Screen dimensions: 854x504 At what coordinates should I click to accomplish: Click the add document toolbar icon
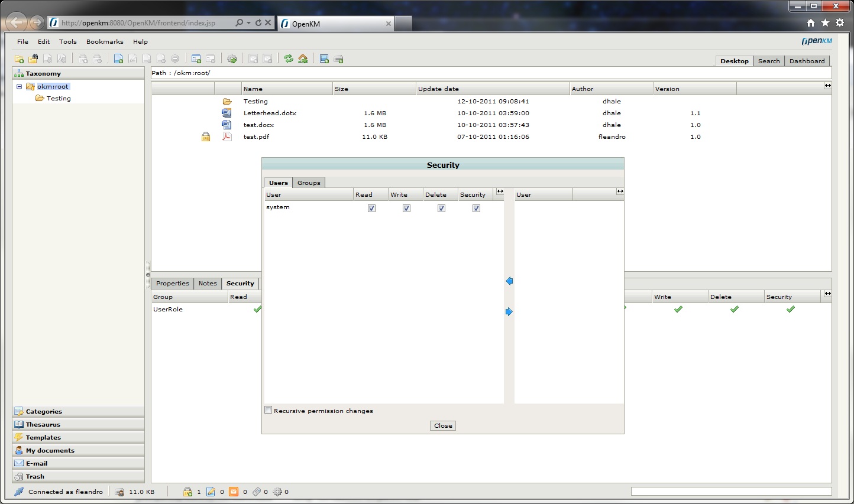click(x=118, y=59)
